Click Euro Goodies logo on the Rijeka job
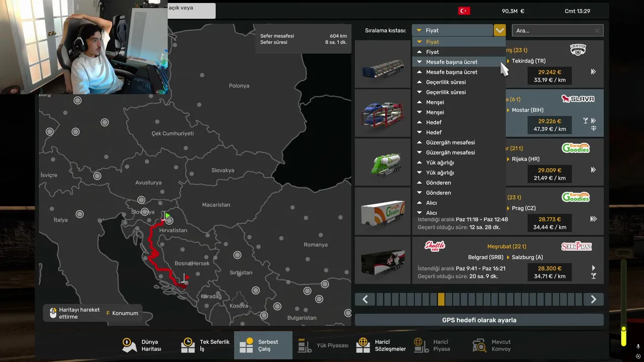The width and height of the screenshot is (644, 362). pyautogui.click(x=576, y=148)
